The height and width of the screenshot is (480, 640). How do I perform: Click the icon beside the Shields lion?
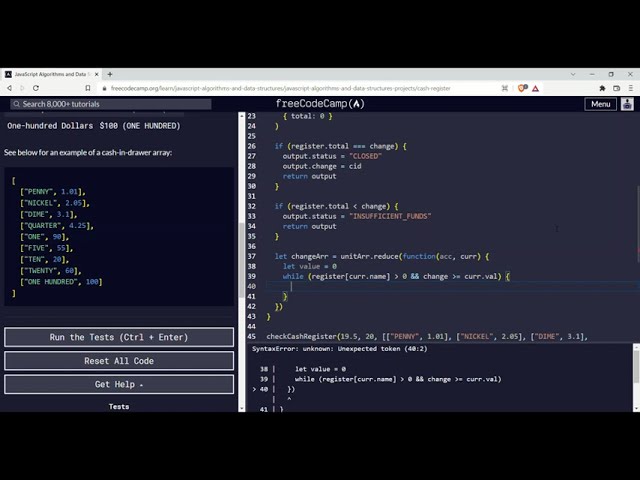[x=505, y=88]
